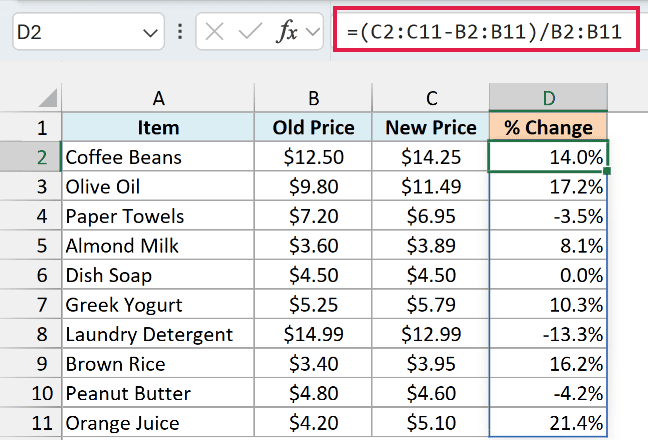Click the three-dot name box resize handle
Screen dimensions: 648x440
180,32
